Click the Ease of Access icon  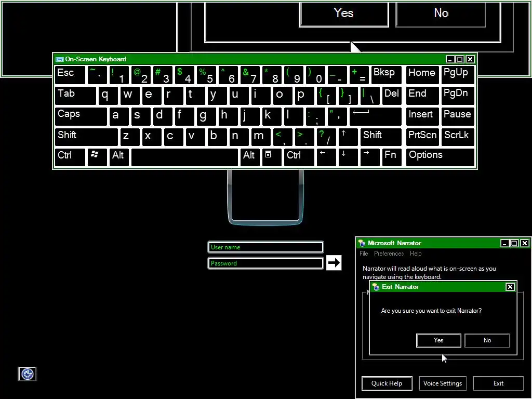(27, 374)
